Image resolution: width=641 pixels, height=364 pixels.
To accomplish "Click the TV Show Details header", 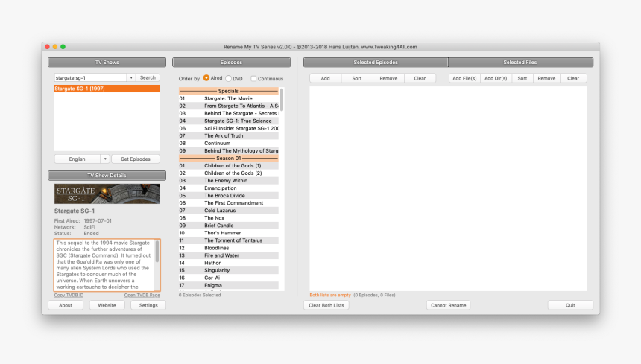I will pyautogui.click(x=107, y=176).
